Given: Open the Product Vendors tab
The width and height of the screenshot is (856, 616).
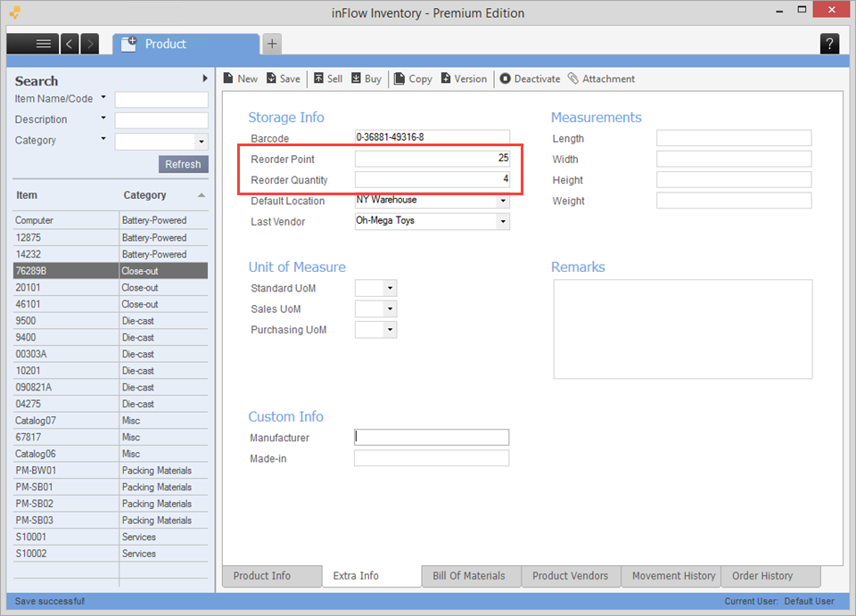Looking at the screenshot, I should tap(571, 576).
